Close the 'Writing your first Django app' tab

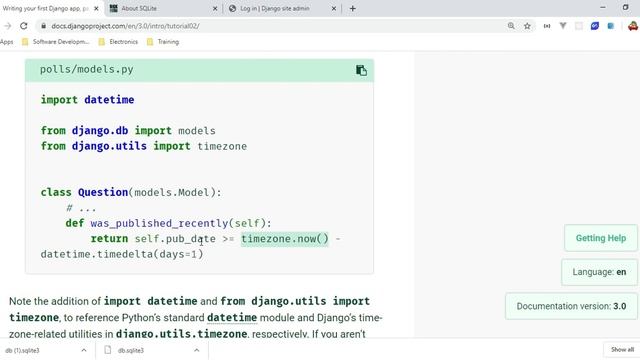point(96,8)
